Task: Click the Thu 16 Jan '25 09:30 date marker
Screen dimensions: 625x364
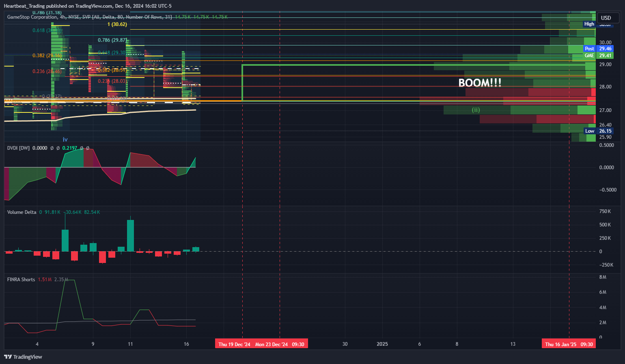Action: 569,344
